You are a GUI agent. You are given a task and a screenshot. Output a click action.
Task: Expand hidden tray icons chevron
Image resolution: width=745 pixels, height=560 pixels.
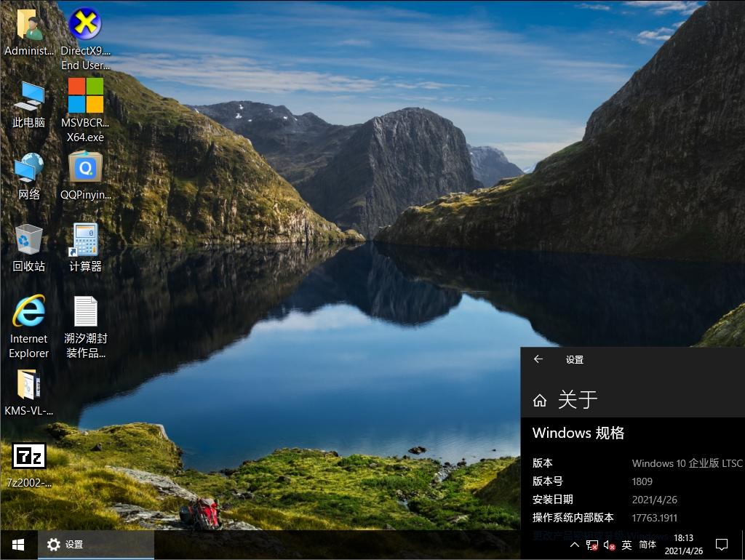[x=575, y=544]
